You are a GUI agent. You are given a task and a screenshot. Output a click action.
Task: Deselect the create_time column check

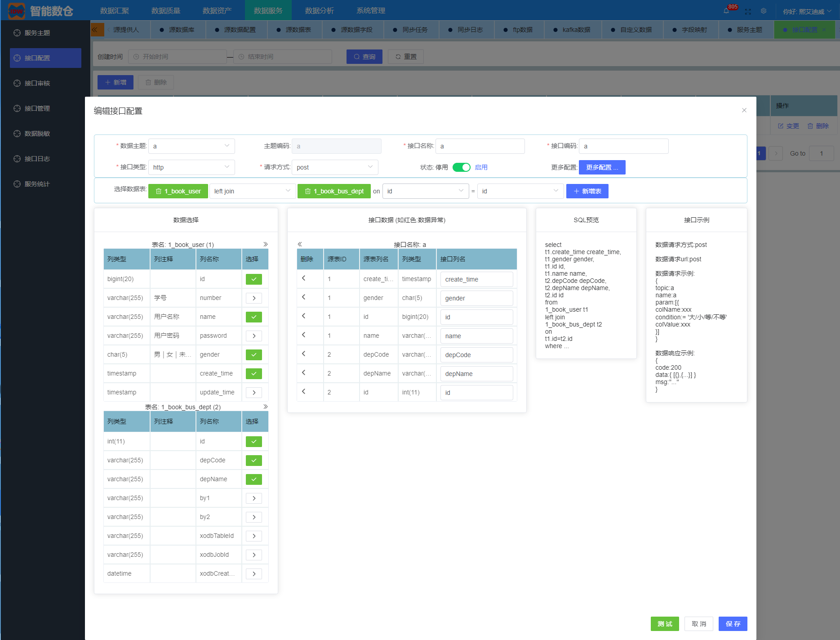click(x=254, y=374)
